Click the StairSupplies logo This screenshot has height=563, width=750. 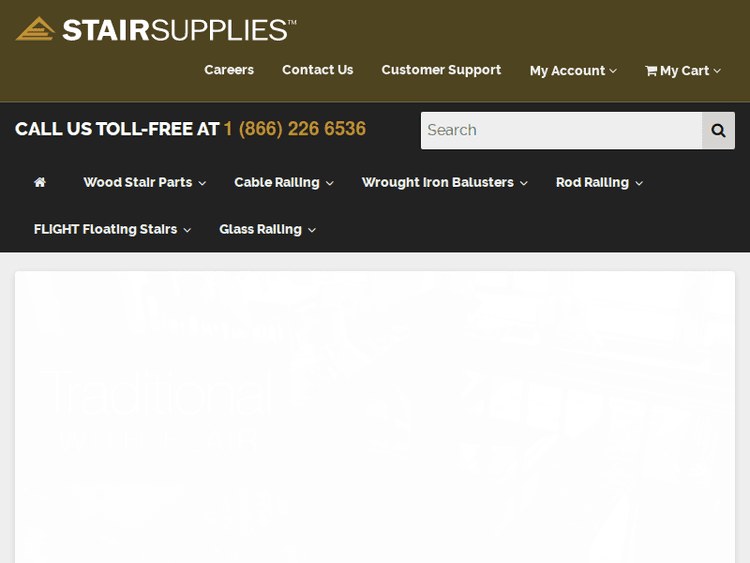pyautogui.click(x=155, y=29)
